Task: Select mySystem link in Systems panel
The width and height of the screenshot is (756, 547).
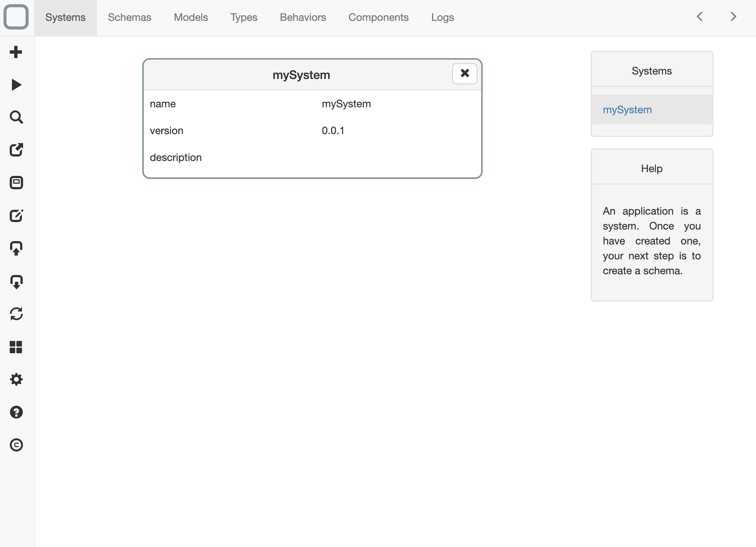Action: (x=627, y=110)
